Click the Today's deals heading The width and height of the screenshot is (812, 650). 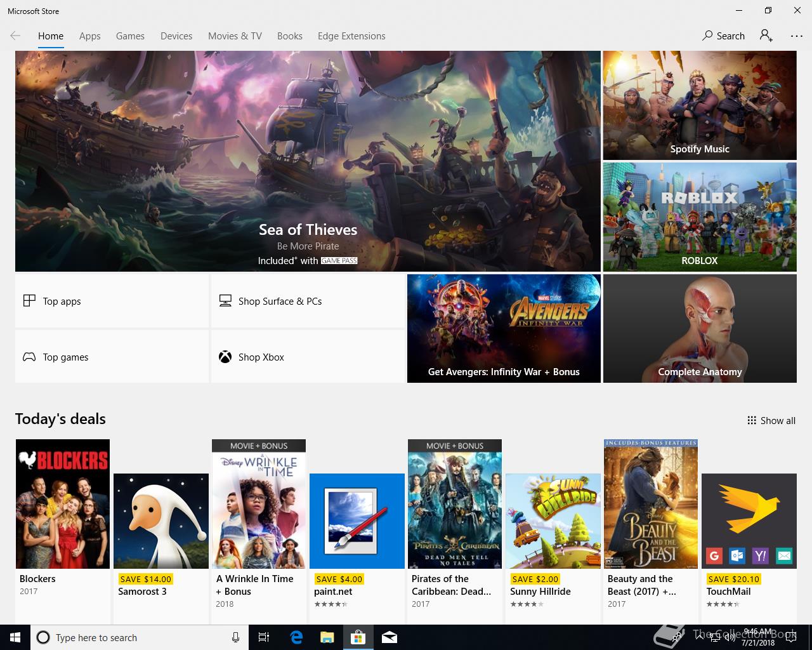(x=60, y=419)
